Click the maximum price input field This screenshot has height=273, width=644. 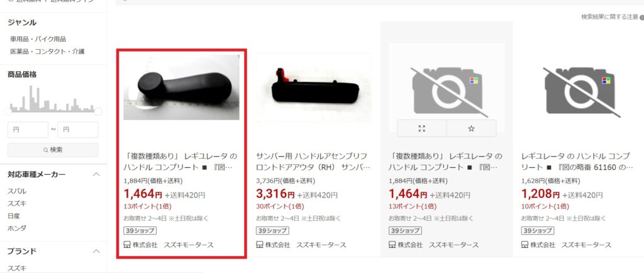[78, 130]
